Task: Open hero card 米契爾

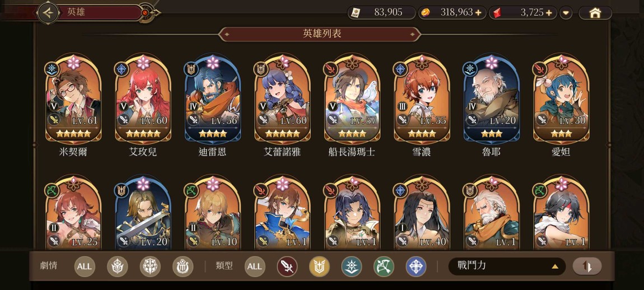Action: click(x=73, y=100)
